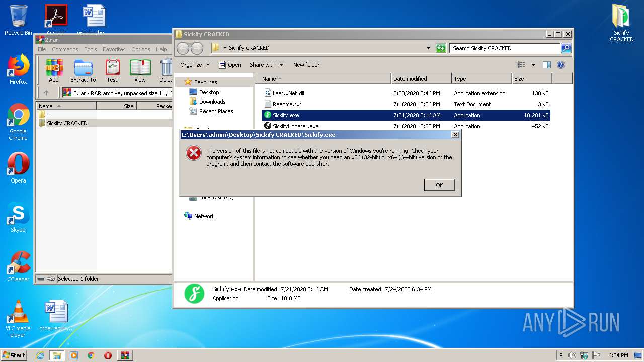Open the VLC media player shortcut
Screen dimensions: 644x362
pos(18,319)
